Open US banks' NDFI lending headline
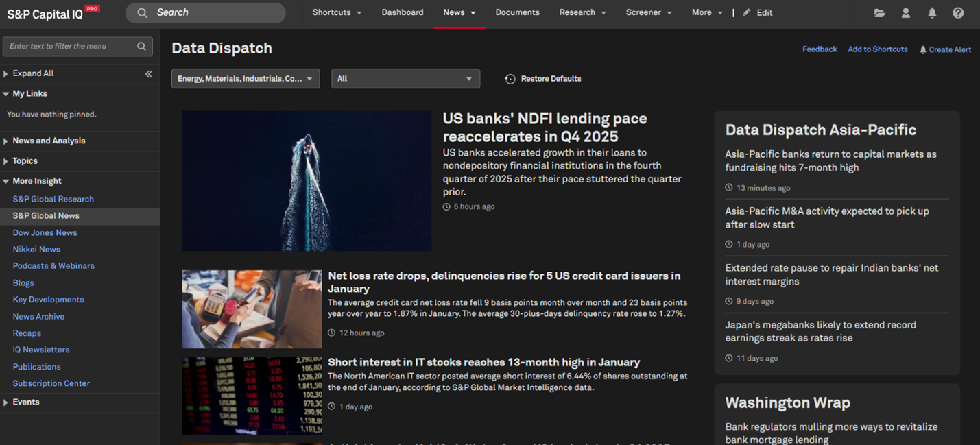Screen dimensions: 980x445 pyautogui.click(x=545, y=128)
